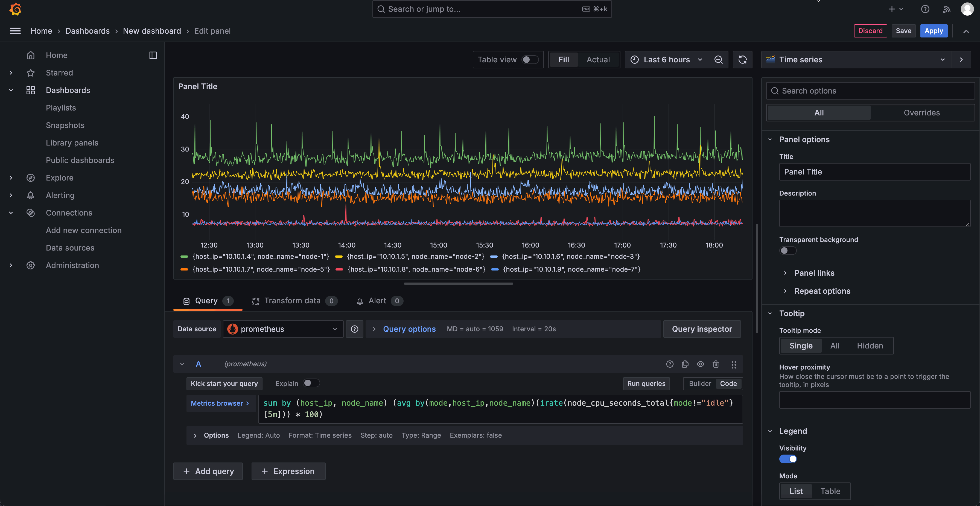
Task: Open the data source help icon
Action: point(354,329)
